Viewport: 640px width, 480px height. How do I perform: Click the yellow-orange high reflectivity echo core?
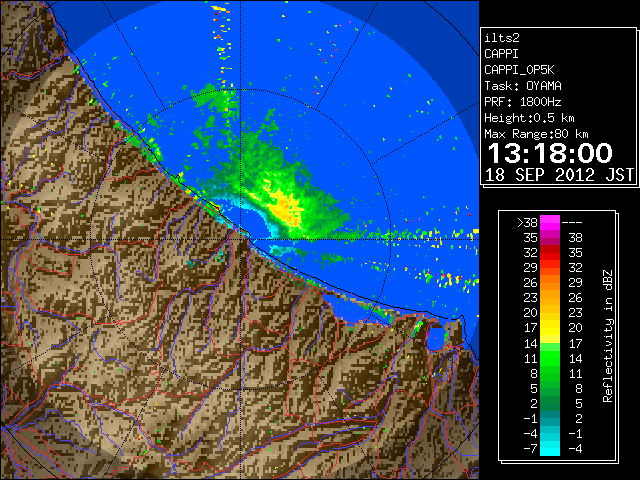coord(286,207)
